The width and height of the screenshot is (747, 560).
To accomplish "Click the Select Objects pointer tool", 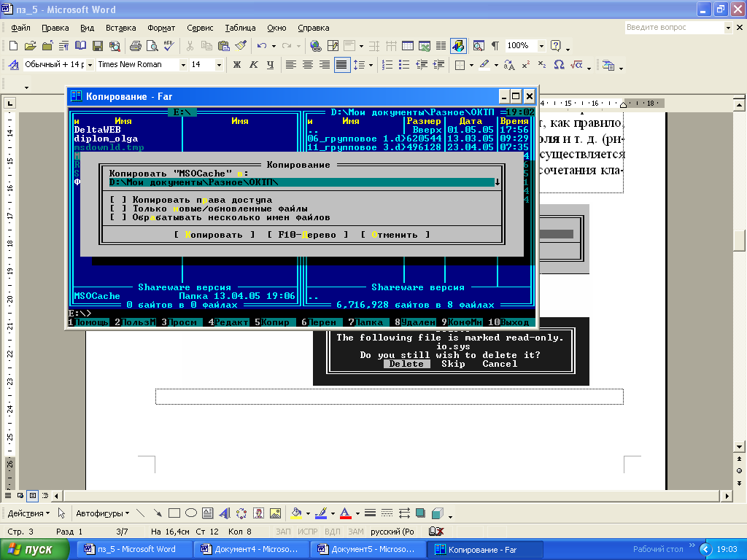I will point(61,513).
